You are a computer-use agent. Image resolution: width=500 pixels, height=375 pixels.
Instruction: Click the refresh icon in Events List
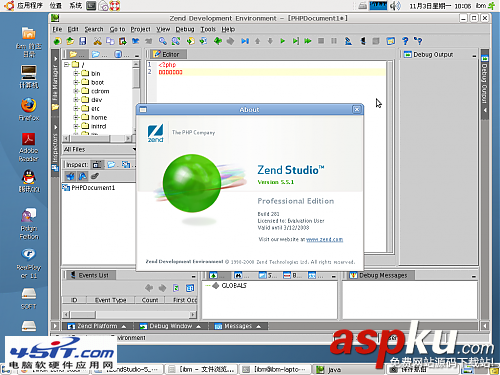[x=176, y=288]
